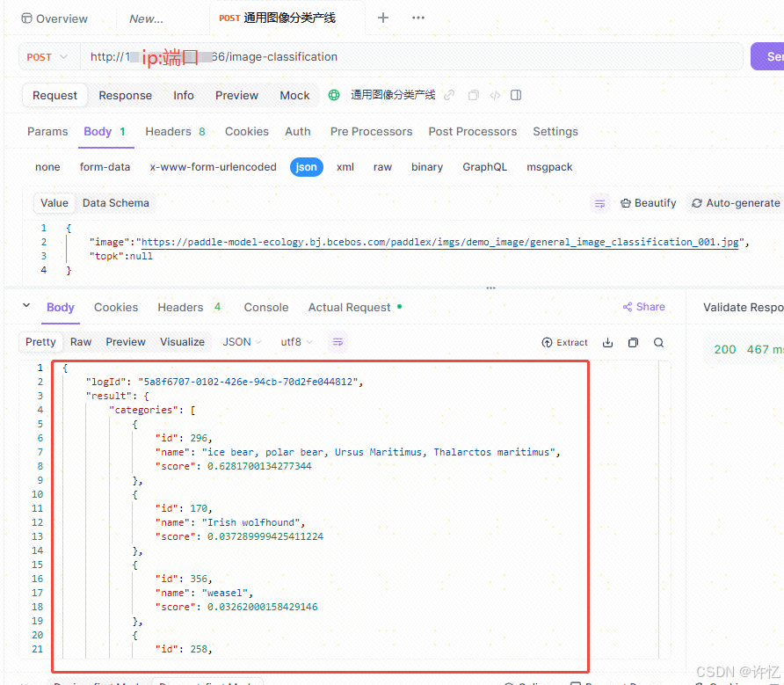The image size is (784, 685).
Task: Select json body type
Action: coord(306,167)
